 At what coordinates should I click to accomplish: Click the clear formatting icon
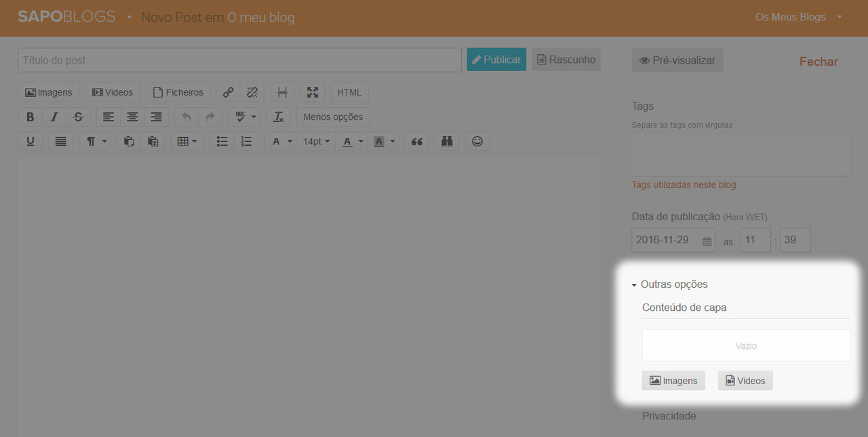tap(278, 117)
